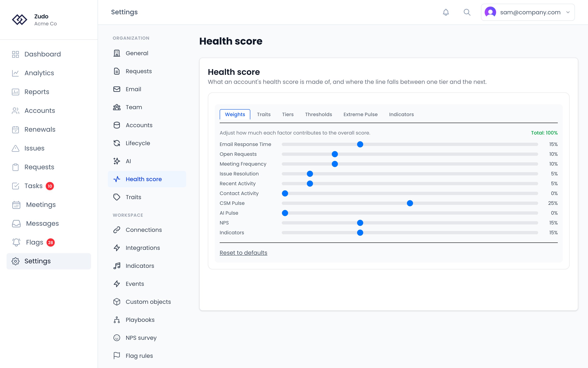Click the Email Response Time slider handle
This screenshot has width=588, height=368.
point(360,144)
